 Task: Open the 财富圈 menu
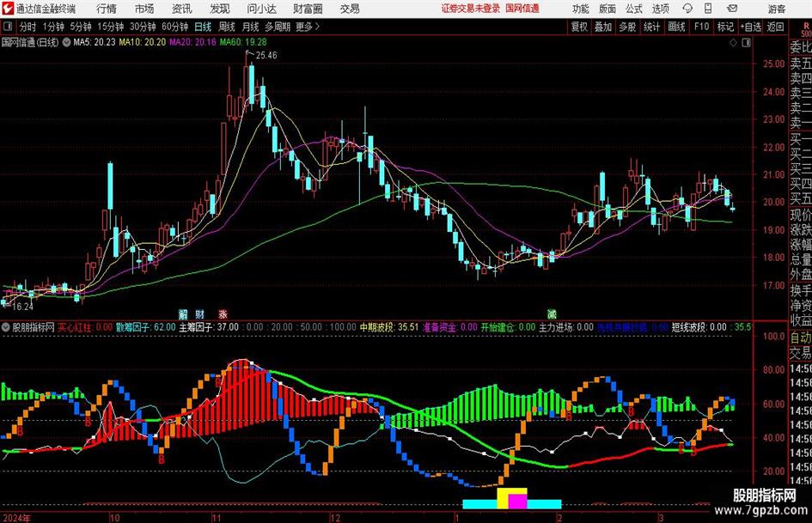pyautogui.click(x=308, y=9)
